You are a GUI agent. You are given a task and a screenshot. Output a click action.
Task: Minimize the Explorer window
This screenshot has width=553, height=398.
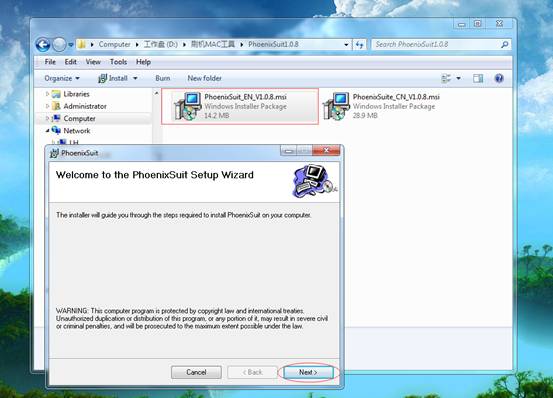coord(461,24)
